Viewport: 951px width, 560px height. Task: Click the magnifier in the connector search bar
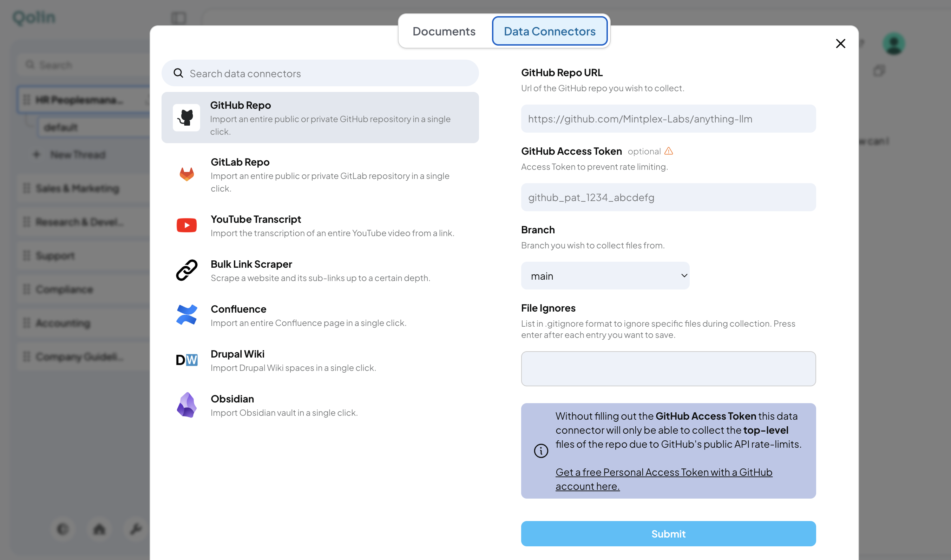178,73
